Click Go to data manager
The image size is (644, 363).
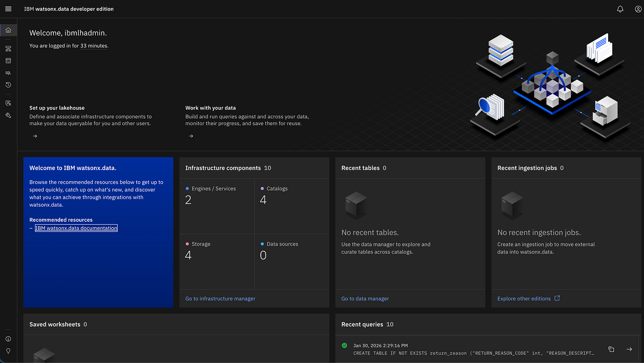(365, 299)
